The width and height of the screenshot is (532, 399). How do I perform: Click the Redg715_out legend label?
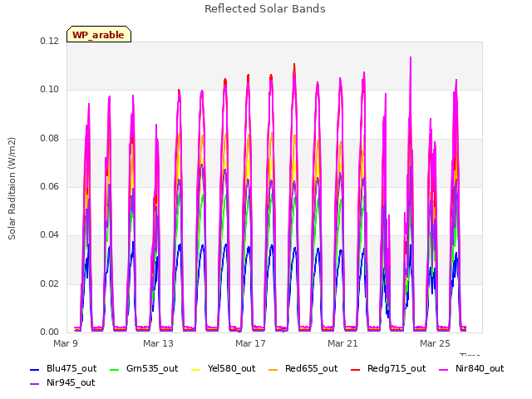click(397, 368)
